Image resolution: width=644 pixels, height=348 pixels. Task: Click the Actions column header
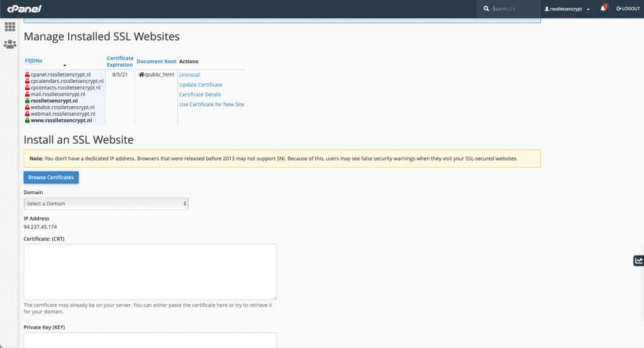(189, 62)
